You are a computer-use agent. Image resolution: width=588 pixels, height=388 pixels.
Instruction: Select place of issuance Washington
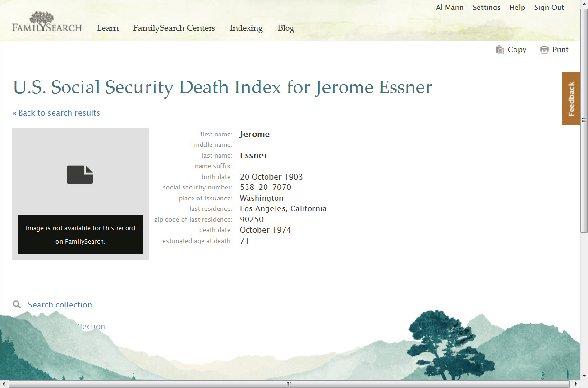[262, 198]
